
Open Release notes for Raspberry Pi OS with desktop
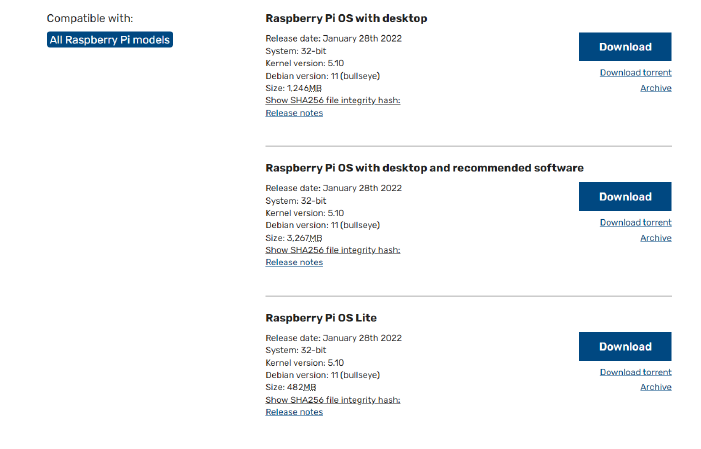click(294, 113)
